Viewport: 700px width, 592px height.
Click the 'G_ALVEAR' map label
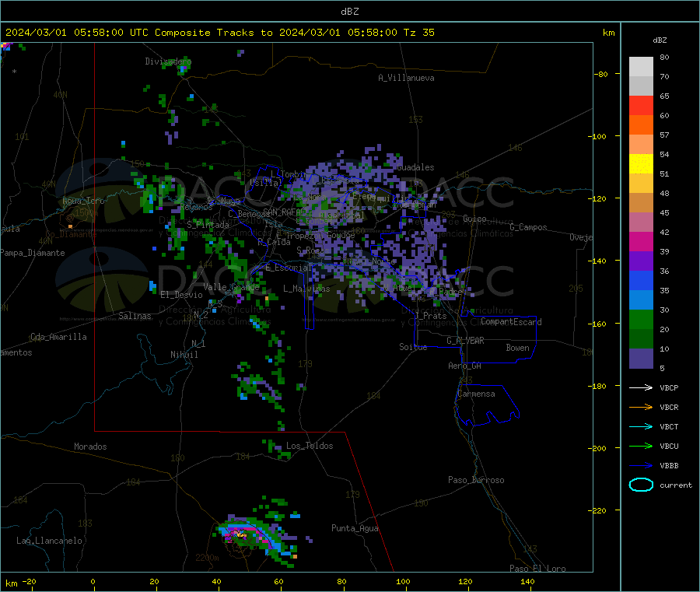[465, 341]
